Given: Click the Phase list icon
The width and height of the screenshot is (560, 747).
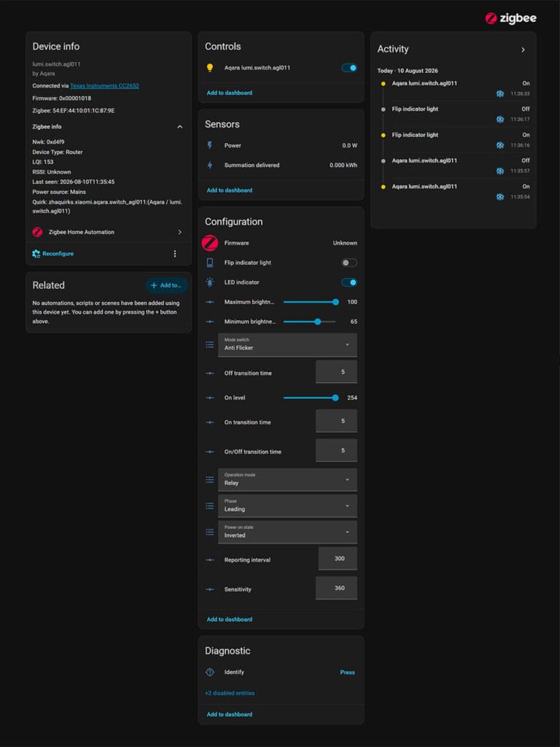Looking at the screenshot, I should (209, 506).
